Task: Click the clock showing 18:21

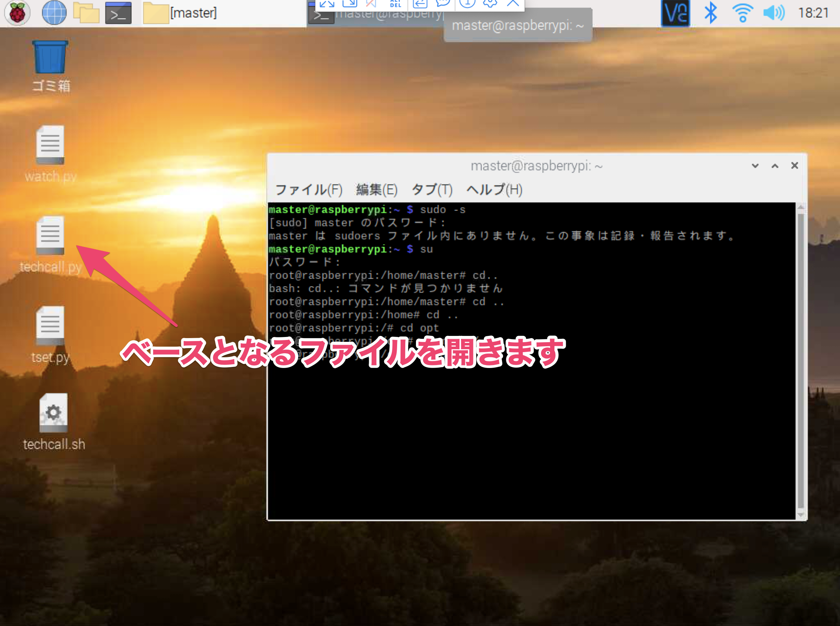Action: (813, 13)
